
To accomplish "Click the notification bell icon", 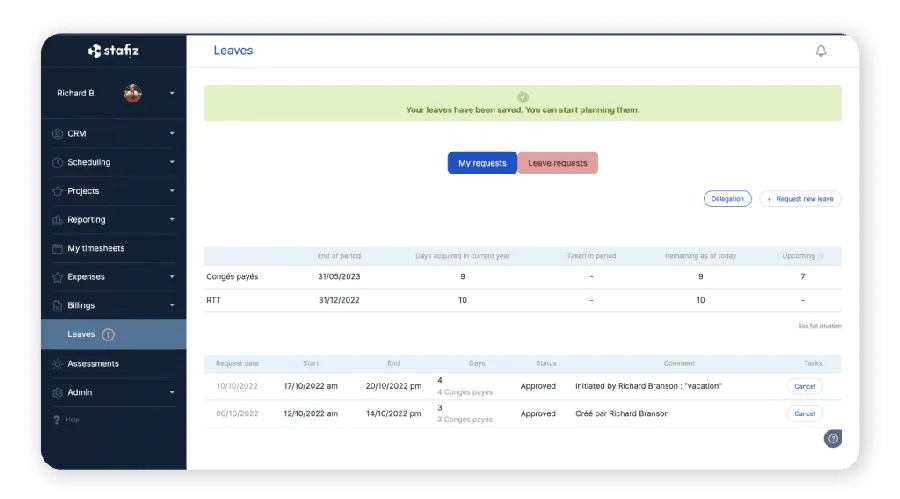I will 821,51.
